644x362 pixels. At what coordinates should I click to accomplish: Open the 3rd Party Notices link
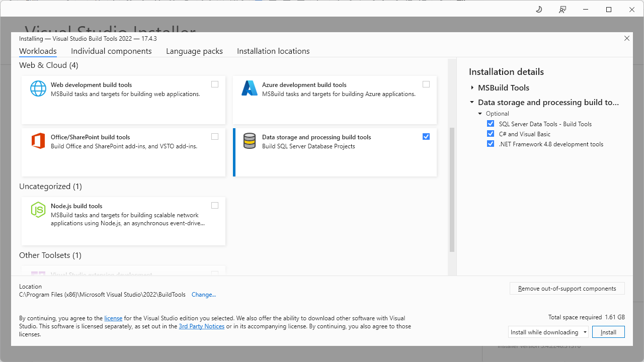point(202,326)
